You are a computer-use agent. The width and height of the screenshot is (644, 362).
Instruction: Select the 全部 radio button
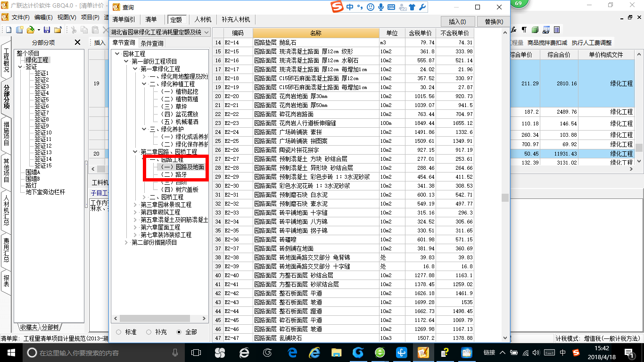pyautogui.click(x=179, y=332)
